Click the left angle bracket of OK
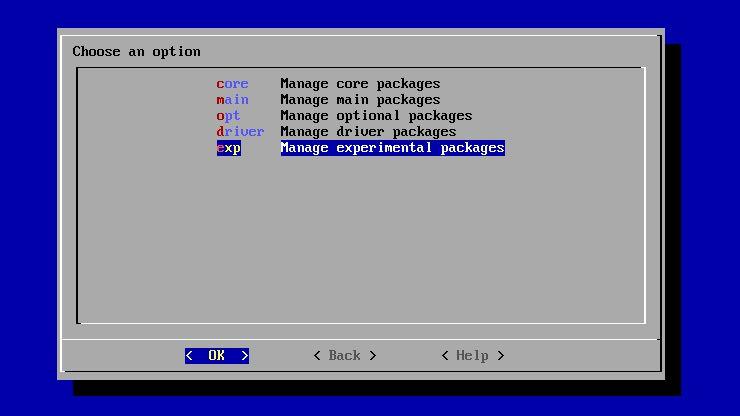The height and width of the screenshot is (416, 740). [189, 356]
